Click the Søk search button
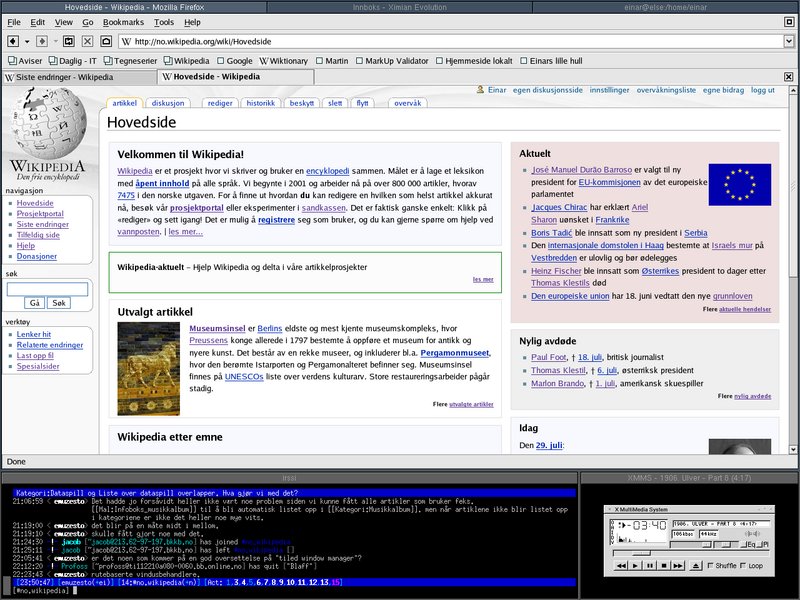The height and width of the screenshot is (600, 800). coord(59,303)
